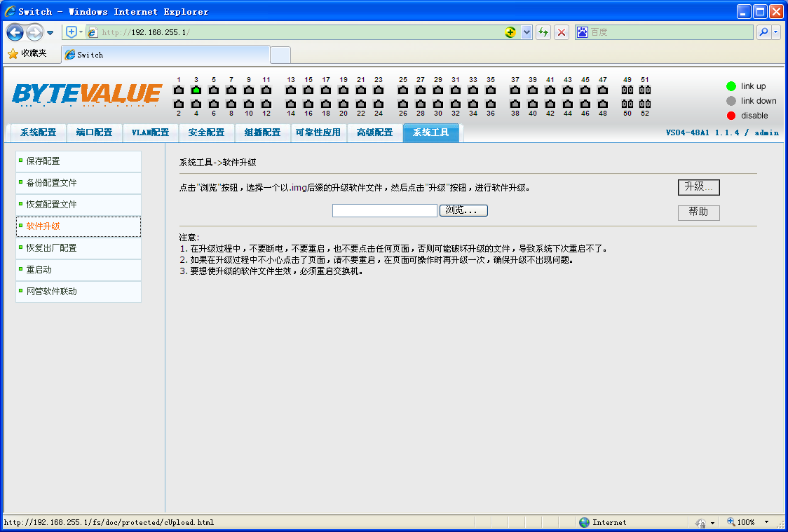This screenshot has height=532, width=788.
Task: Open the Favorites (收藏夹) star icon
Action: [13, 54]
